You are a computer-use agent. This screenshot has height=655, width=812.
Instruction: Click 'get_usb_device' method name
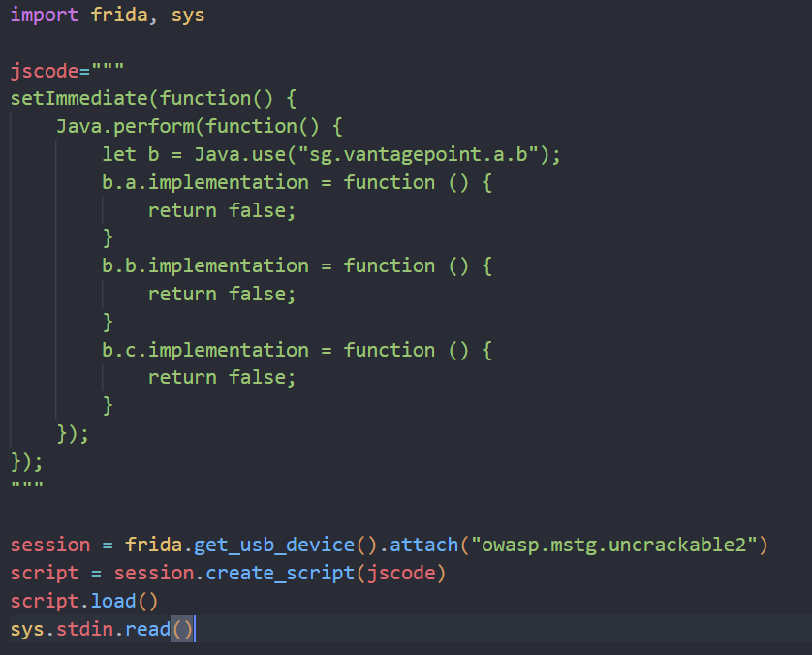[x=274, y=545]
